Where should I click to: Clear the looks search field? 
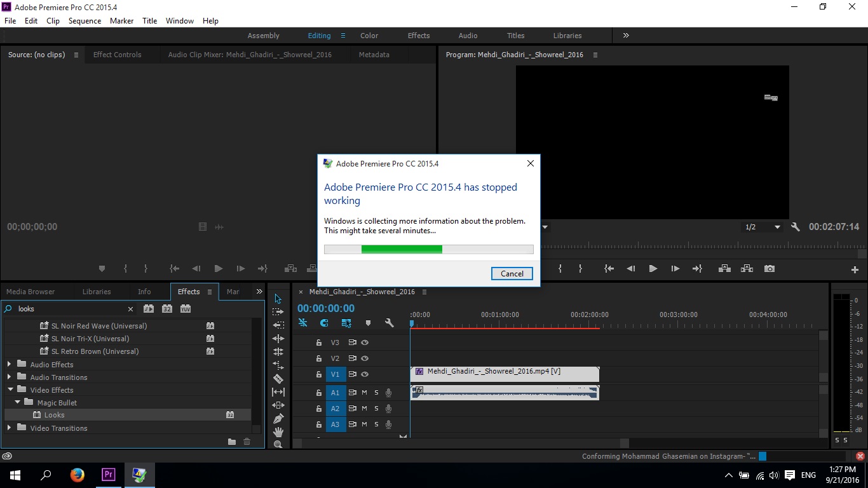coord(130,309)
